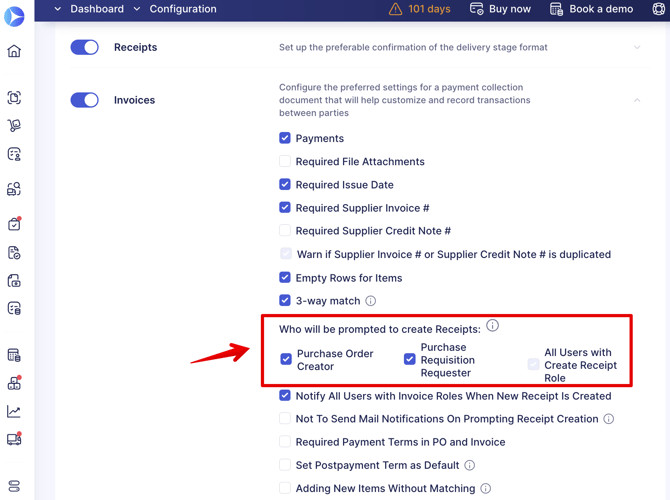
Task: Open the truck with magnifier sidebar icon
Action: 14,188
